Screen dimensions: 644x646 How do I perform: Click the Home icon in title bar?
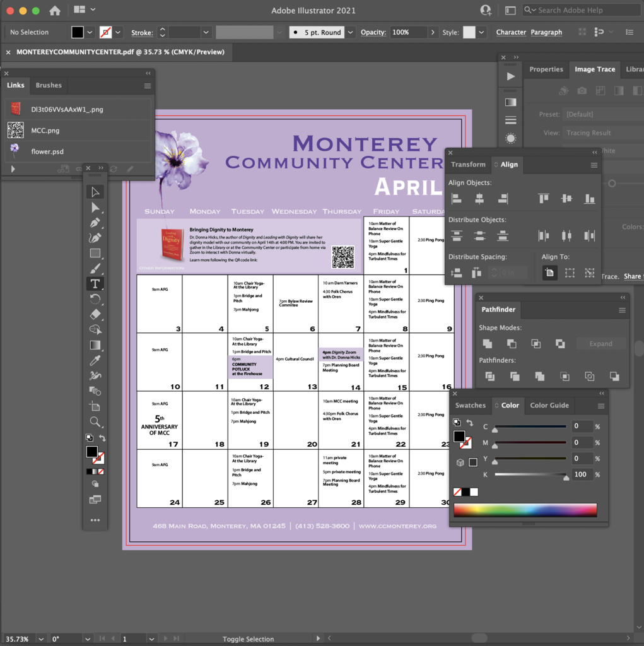(x=55, y=10)
